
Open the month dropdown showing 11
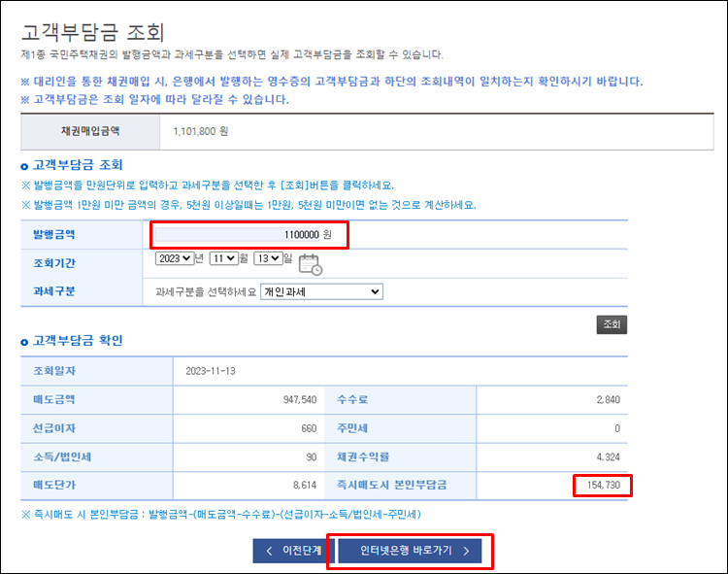[x=224, y=258]
